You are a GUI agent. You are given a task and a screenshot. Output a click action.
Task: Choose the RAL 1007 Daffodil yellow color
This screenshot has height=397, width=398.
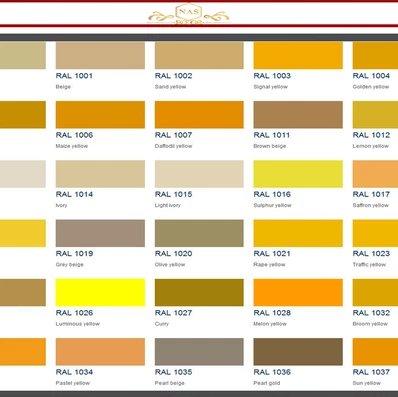pos(199,115)
